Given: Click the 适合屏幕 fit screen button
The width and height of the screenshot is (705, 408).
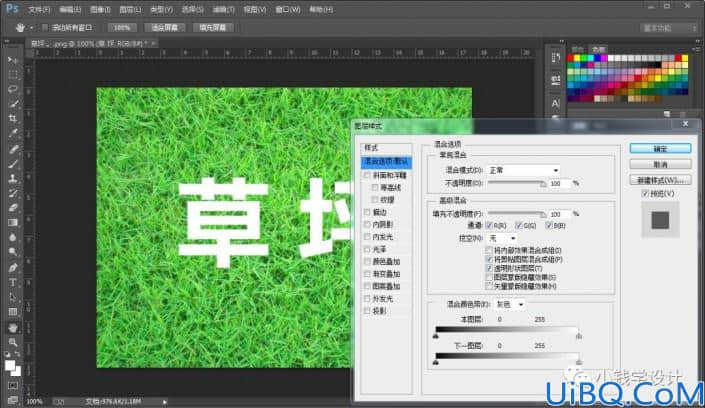Looking at the screenshot, I should coord(165,27).
